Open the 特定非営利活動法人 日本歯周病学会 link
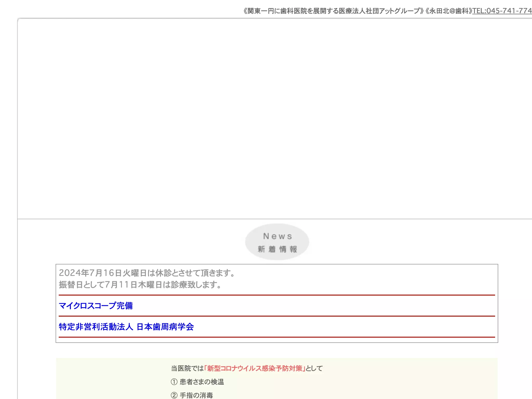The image size is (532, 399). point(127,327)
